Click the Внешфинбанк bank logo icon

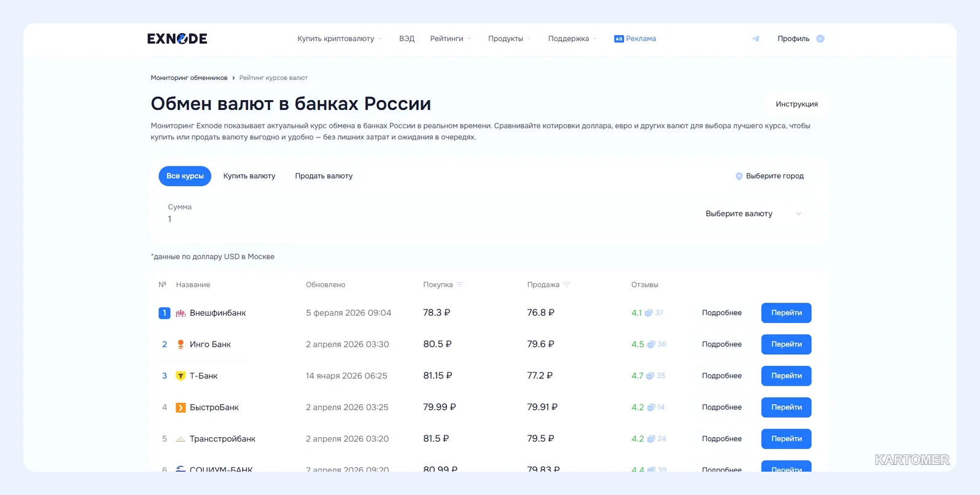coord(181,313)
